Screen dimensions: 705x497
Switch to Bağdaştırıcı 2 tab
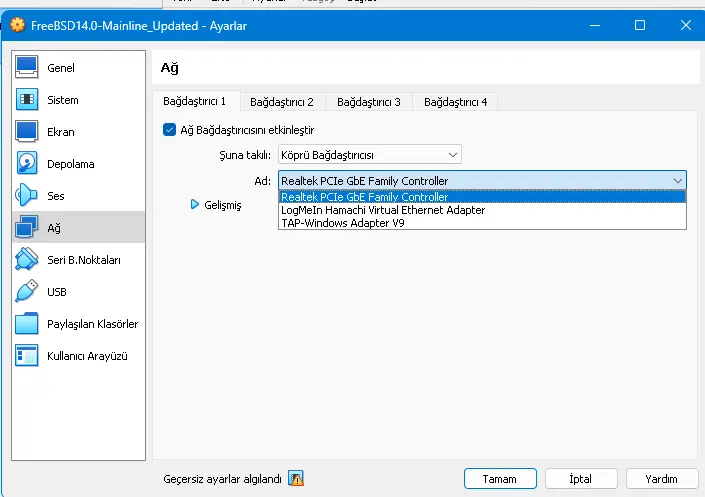[x=282, y=102]
